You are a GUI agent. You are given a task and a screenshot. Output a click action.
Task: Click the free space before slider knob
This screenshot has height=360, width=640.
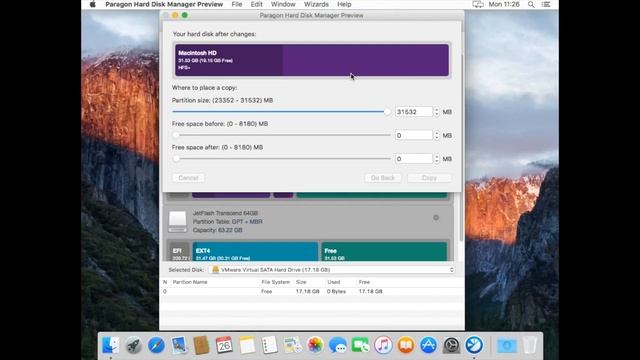pos(176,135)
